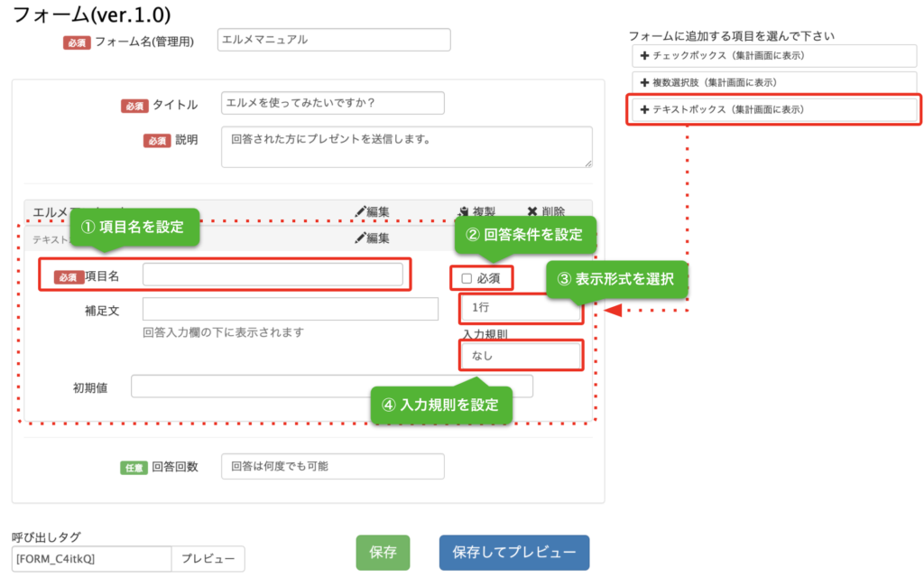Click the 初期値 input field
The width and height of the screenshot is (924, 578).
pos(332,387)
